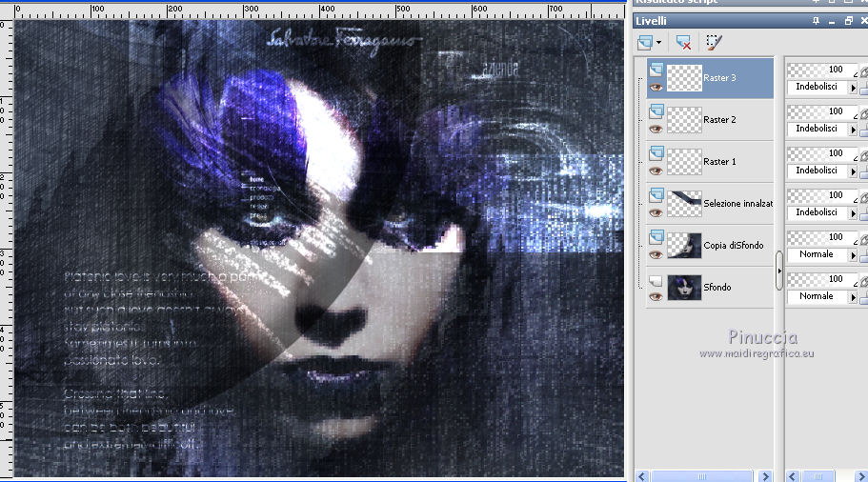This screenshot has height=482, width=868.
Task: Click the Raster 3 layer type icon
Action: click(x=656, y=70)
